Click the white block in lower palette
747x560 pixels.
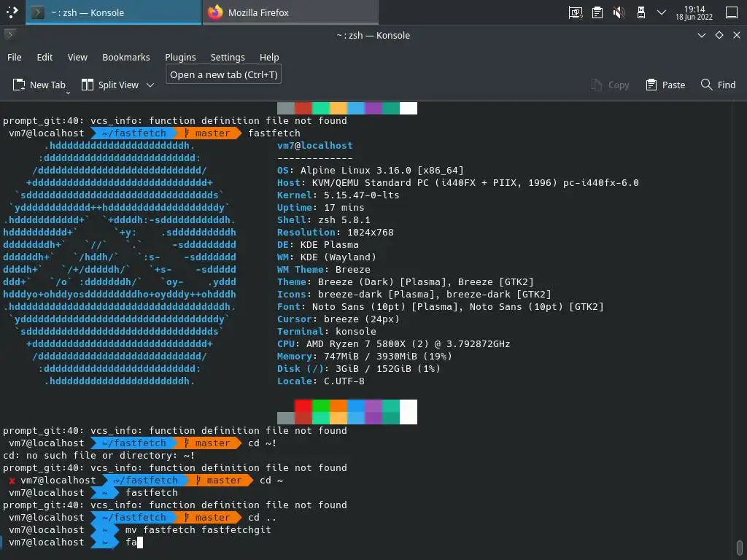409,412
